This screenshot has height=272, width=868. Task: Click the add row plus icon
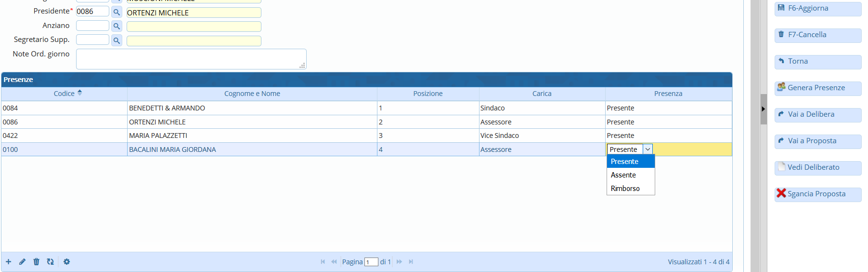[9, 262]
